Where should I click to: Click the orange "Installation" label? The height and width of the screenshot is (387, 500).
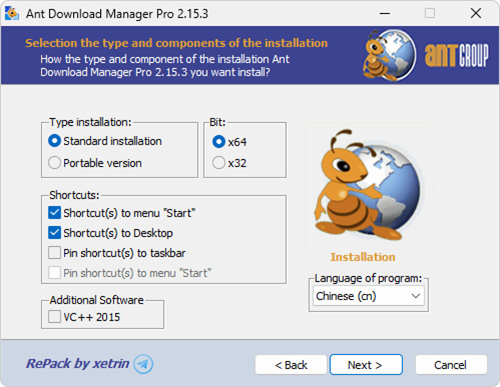(363, 257)
